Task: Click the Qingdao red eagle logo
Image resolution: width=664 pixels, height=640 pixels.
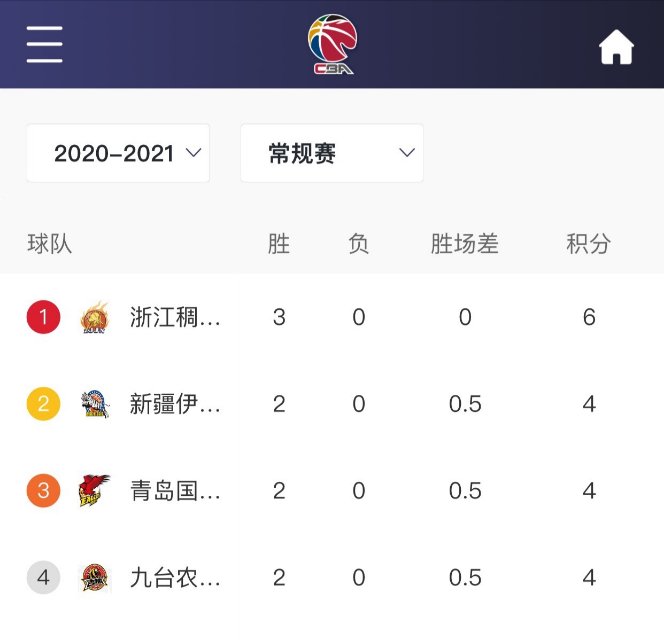Action: pyautogui.click(x=94, y=490)
